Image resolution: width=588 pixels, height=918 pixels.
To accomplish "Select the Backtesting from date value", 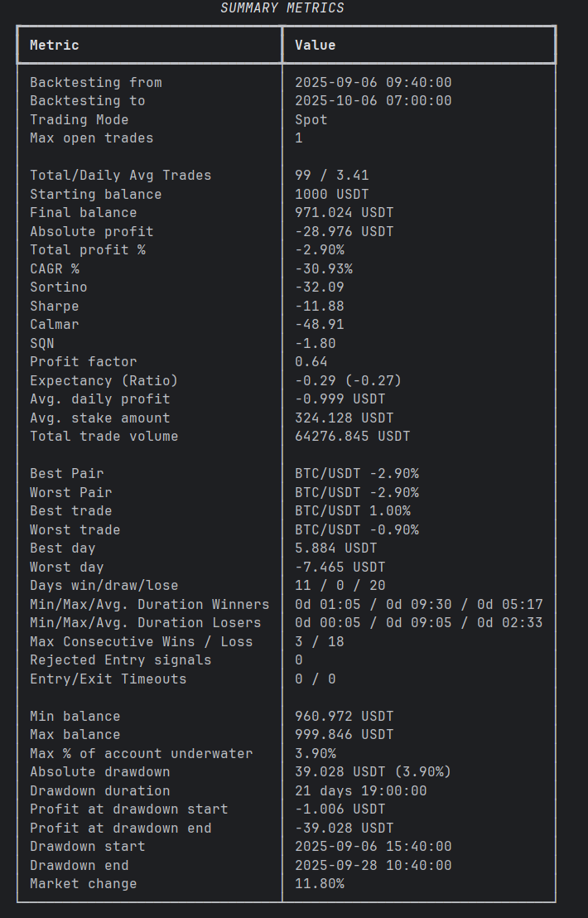I will pos(374,83).
